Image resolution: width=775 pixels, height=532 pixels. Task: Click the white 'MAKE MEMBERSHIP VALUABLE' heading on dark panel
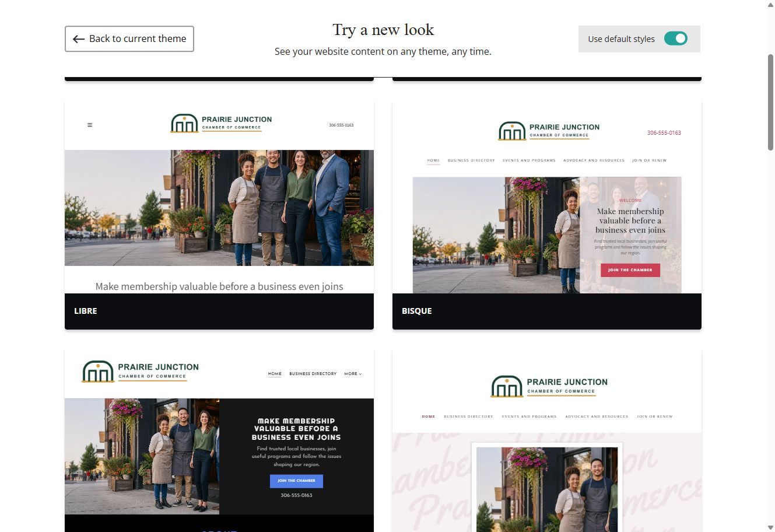coord(296,429)
